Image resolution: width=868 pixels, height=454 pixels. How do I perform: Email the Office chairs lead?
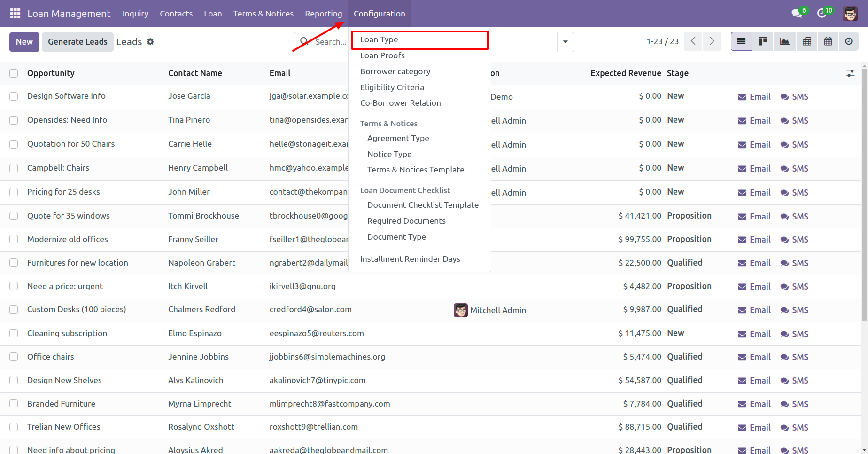(754, 357)
